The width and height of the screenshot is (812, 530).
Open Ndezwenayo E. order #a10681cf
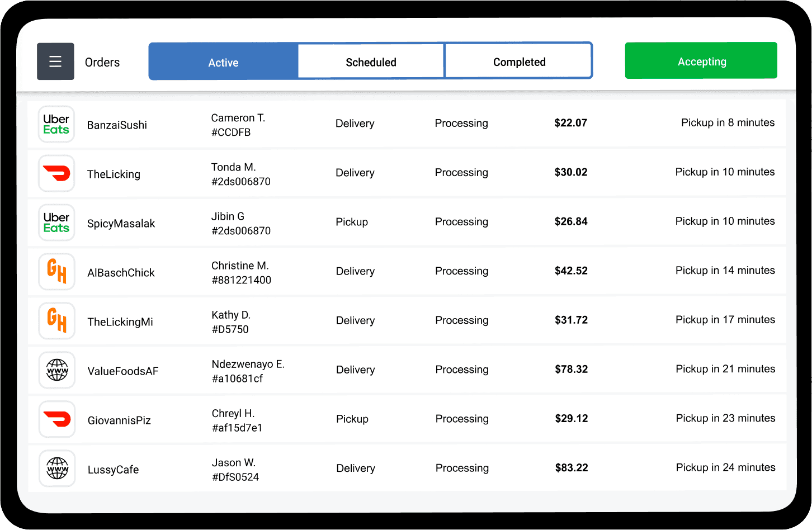coord(248,371)
